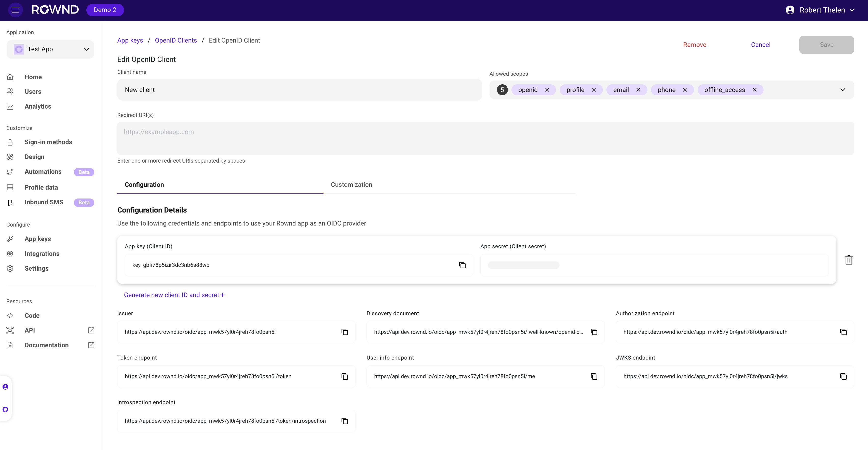
Task: Remove the openid scope chip
Action: 547,90
